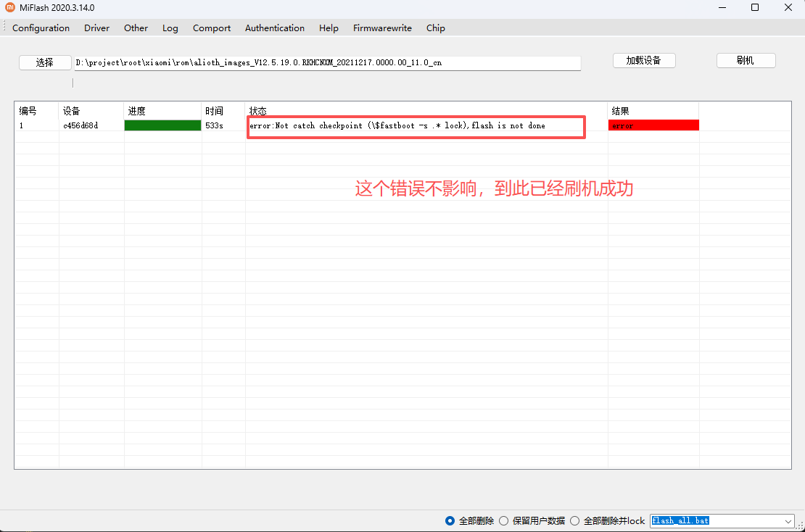This screenshot has height=532, width=805.
Task: Click the 进度 column header
Action: click(162, 111)
